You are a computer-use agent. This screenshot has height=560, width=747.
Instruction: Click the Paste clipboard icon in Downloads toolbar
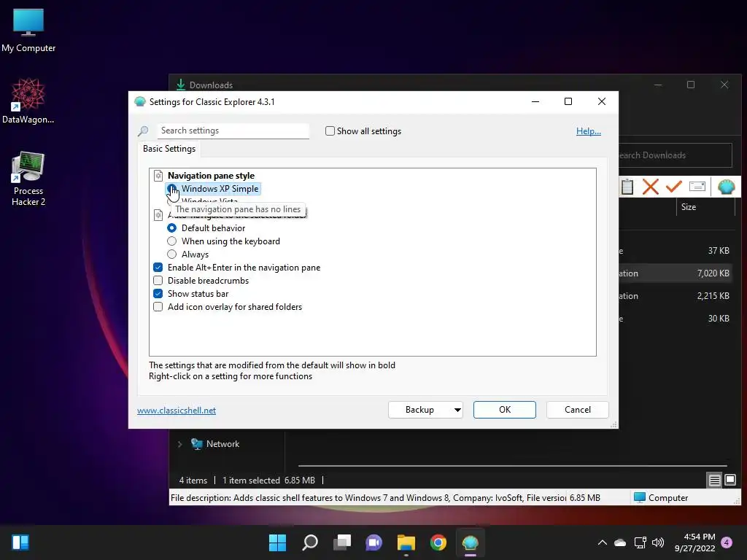pos(627,187)
